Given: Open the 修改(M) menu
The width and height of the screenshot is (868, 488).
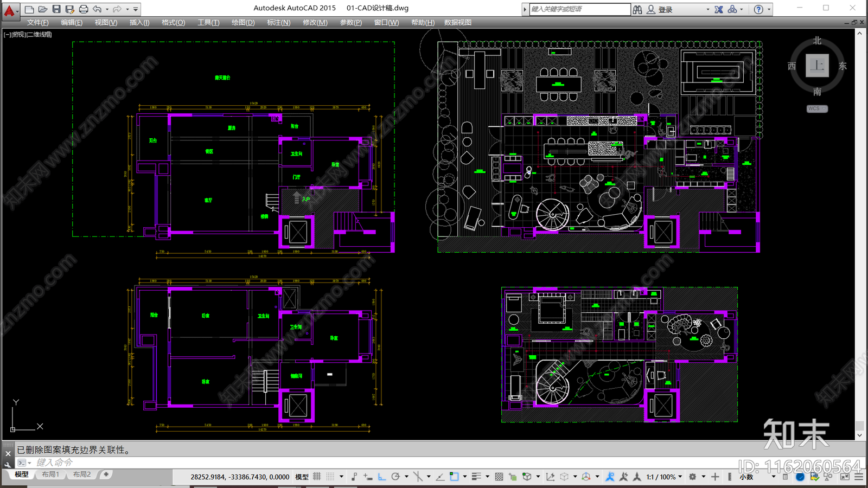Looking at the screenshot, I should click(x=315, y=22).
